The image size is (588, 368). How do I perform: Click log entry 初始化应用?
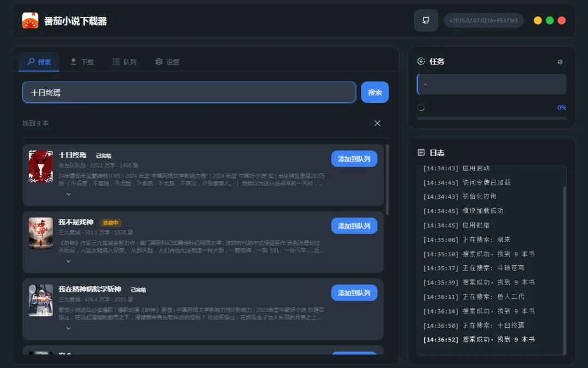460,197
